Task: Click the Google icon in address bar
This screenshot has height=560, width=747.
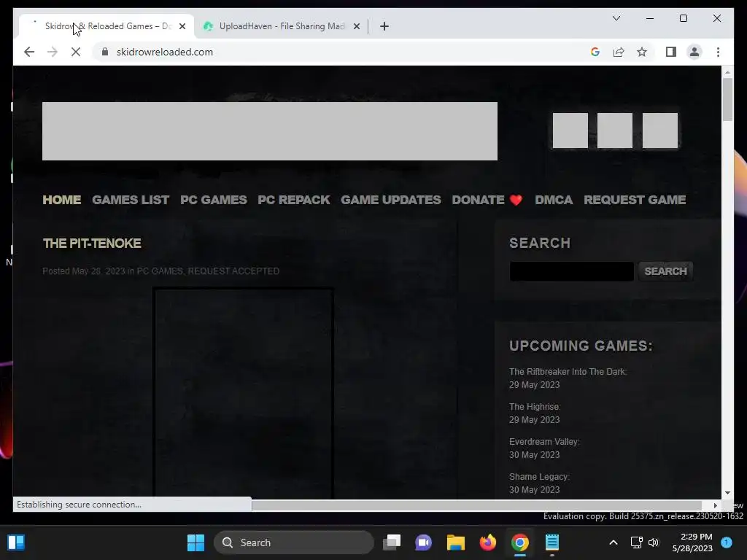Action: tap(595, 52)
